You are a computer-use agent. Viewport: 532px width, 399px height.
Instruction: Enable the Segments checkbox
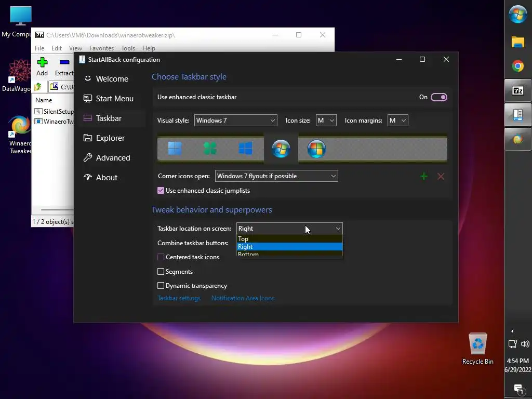161,271
